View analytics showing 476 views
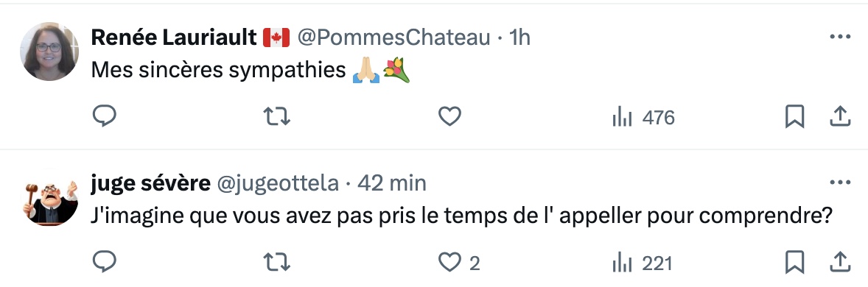 [x=643, y=117]
